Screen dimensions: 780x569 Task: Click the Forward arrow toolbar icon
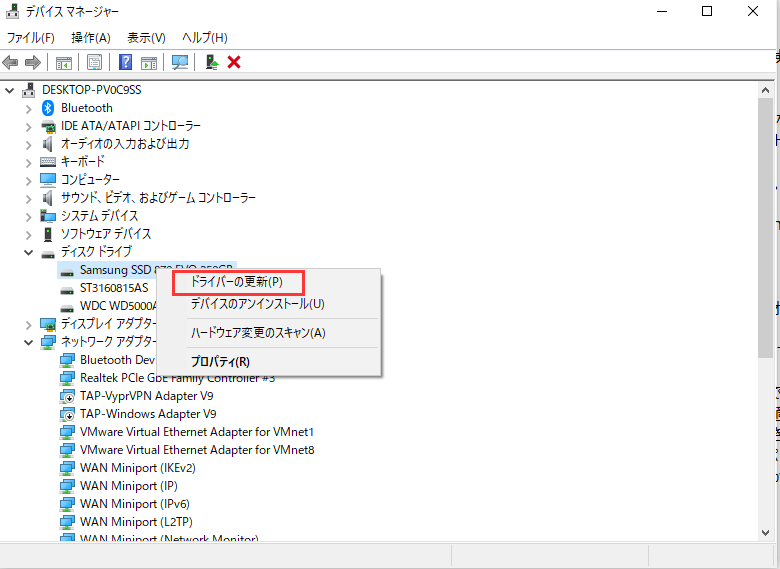pos(33,63)
